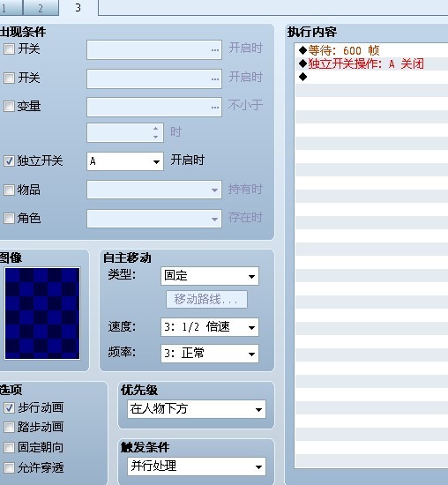Open the 优先级 dropdown showing 在人物下方

pyautogui.click(x=197, y=409)
